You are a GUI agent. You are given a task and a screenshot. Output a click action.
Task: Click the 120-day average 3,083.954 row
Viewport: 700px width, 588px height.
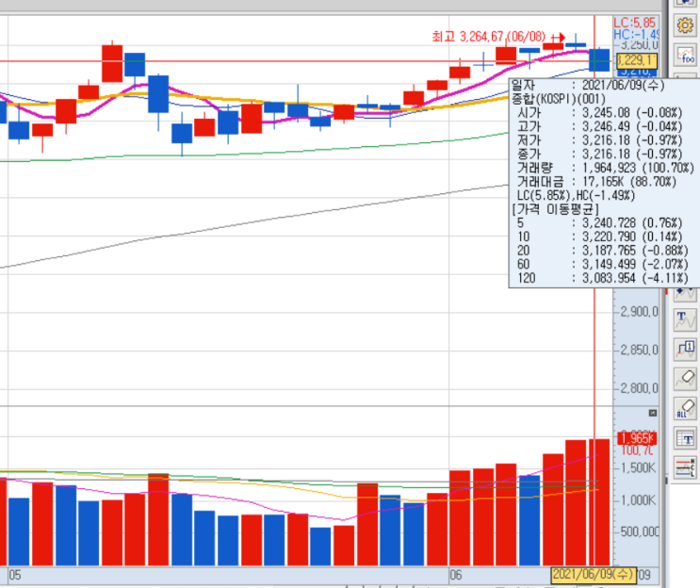(603, 278)
